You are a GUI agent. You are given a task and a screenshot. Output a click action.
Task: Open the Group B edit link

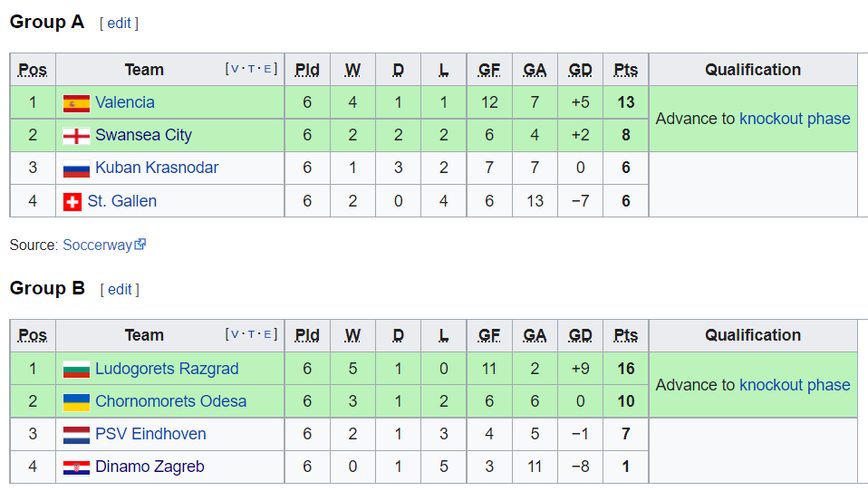point(120,290)
